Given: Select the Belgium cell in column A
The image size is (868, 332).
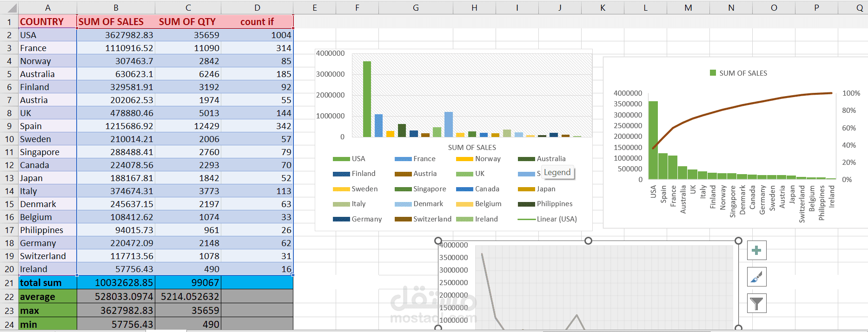Looking at the screenshot, I should (47, 217).
